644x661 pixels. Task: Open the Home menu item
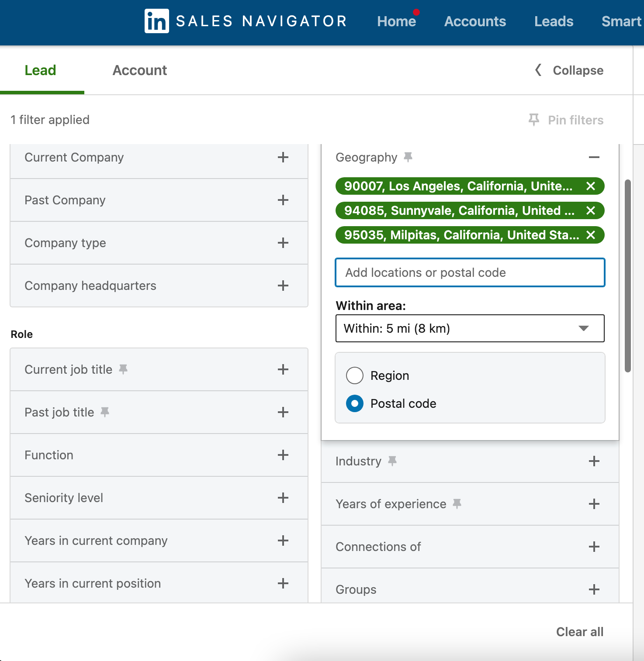click(397, 21)
